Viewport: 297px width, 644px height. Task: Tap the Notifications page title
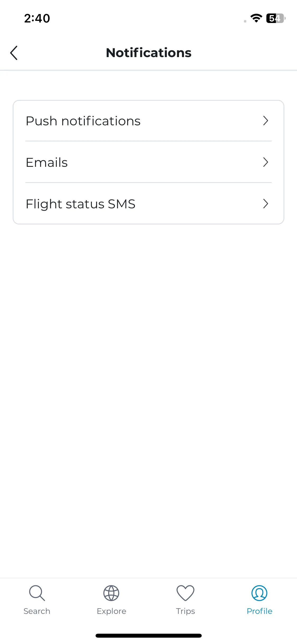[149, 53]
